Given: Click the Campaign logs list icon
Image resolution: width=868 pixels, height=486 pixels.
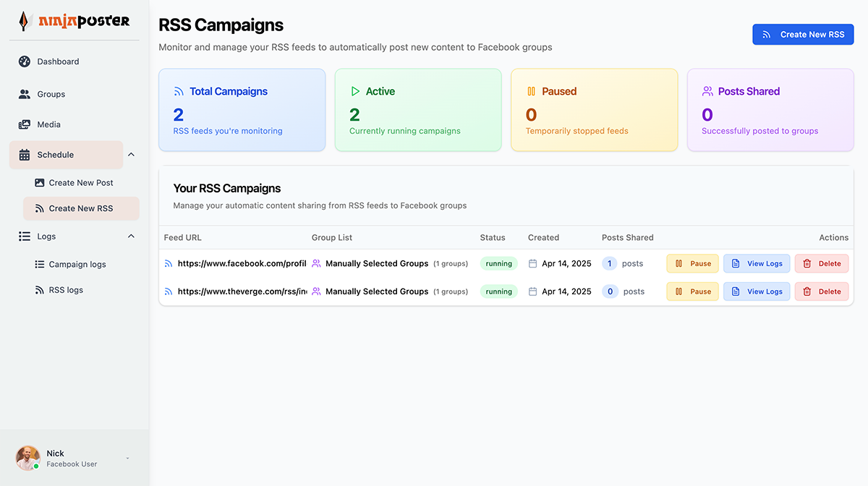Looking at the screenshot, I should click(x=40, y=265).
